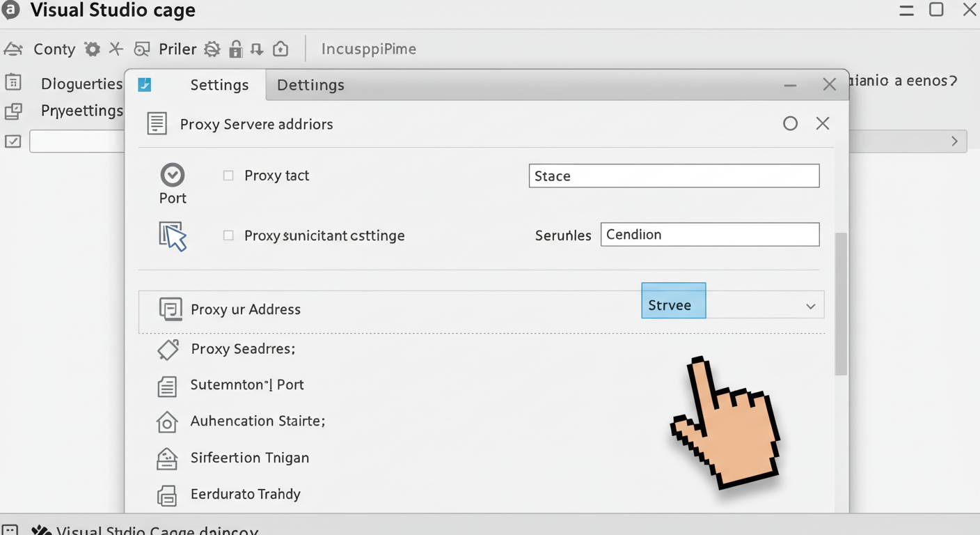Screen dimensions: 980x535
Task: Click the dialog's vertical scrollbar thumb
Action: tap(841, 303)
